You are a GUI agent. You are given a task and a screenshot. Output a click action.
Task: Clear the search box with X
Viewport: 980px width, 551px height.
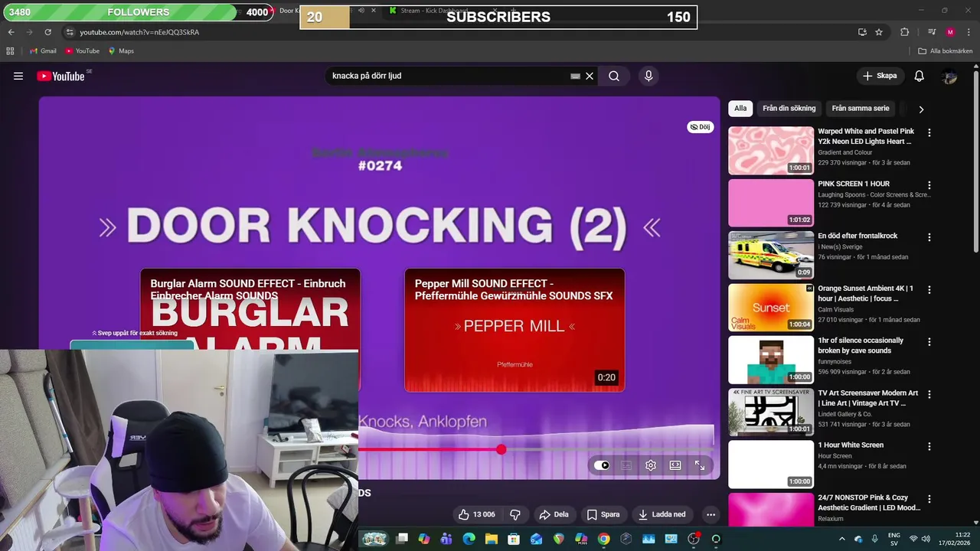click(x=590, y=76)
